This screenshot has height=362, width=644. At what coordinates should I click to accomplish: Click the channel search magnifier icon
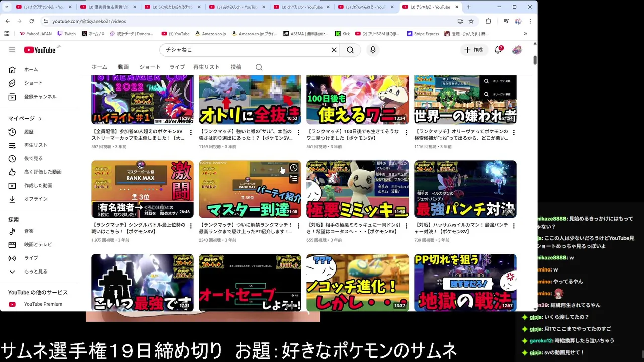(259, 67)
